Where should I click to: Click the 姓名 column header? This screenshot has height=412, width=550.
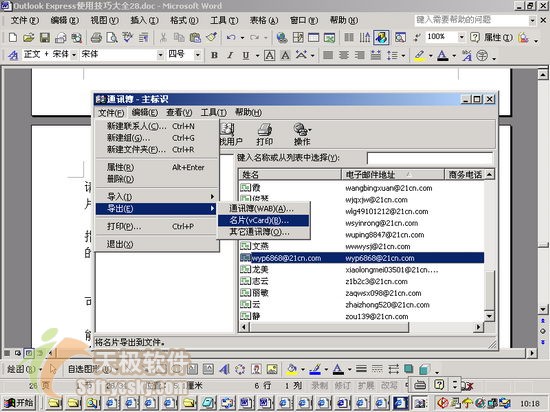pyautogui.click(x=290, y=174)
